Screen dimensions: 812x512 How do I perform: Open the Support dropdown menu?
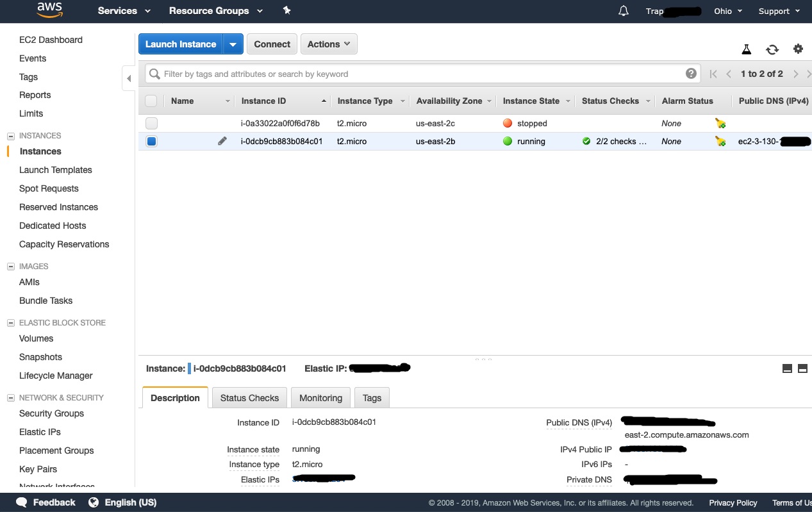point(779,11)
